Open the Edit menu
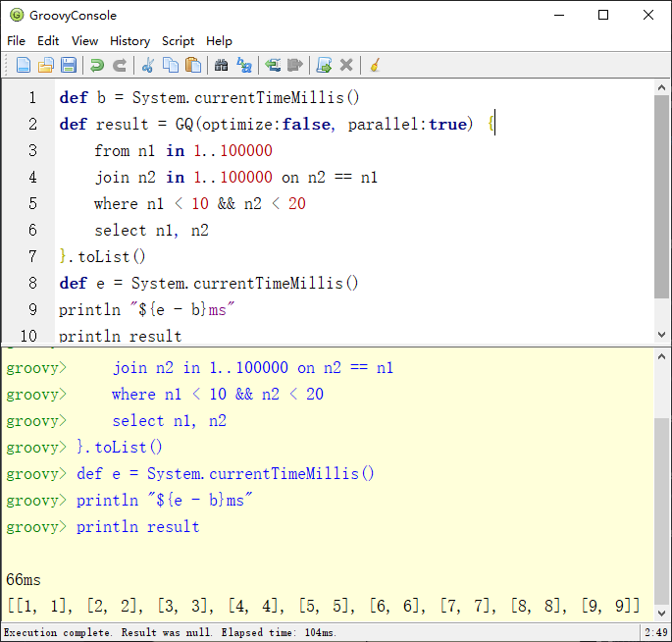 pyautogui.click(x=48, y=41)
